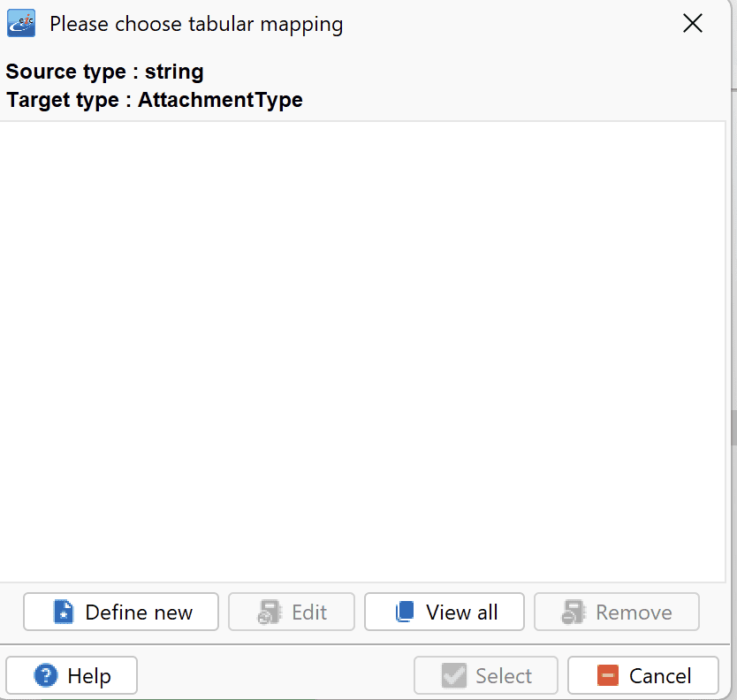The width and height of the screenshot is (737, 700).
Task: Click the blue document icon on Define new
Action: click(x=64, y=612)
